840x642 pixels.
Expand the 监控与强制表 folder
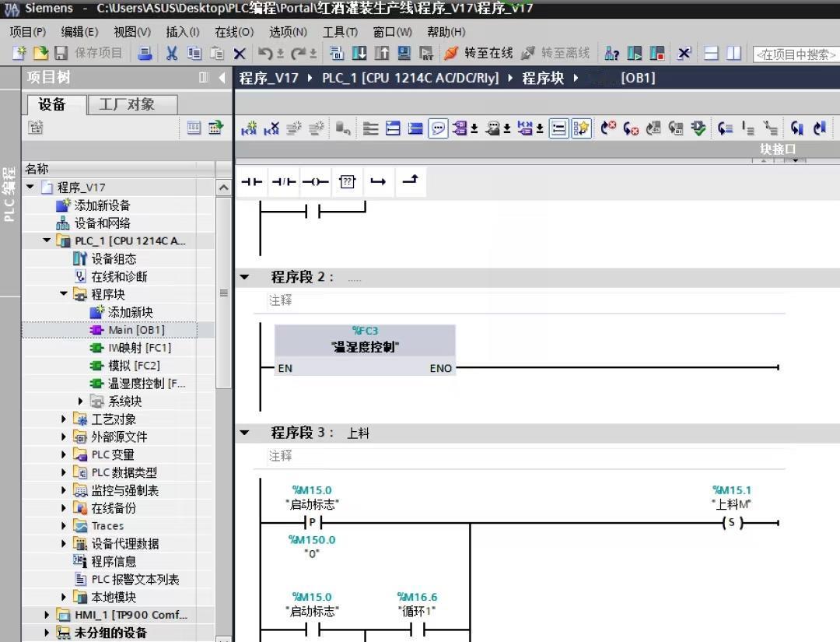(64, 489)
